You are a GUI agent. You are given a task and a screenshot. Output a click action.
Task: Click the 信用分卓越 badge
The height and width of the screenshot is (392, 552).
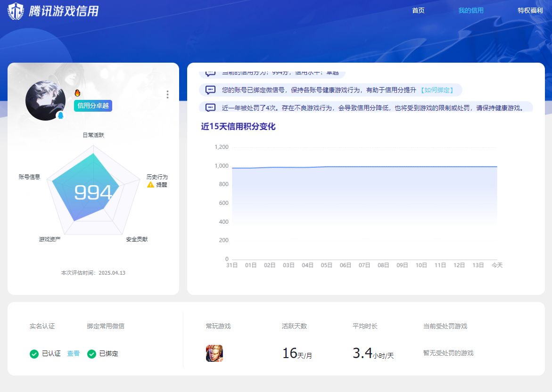pos(93,106)
